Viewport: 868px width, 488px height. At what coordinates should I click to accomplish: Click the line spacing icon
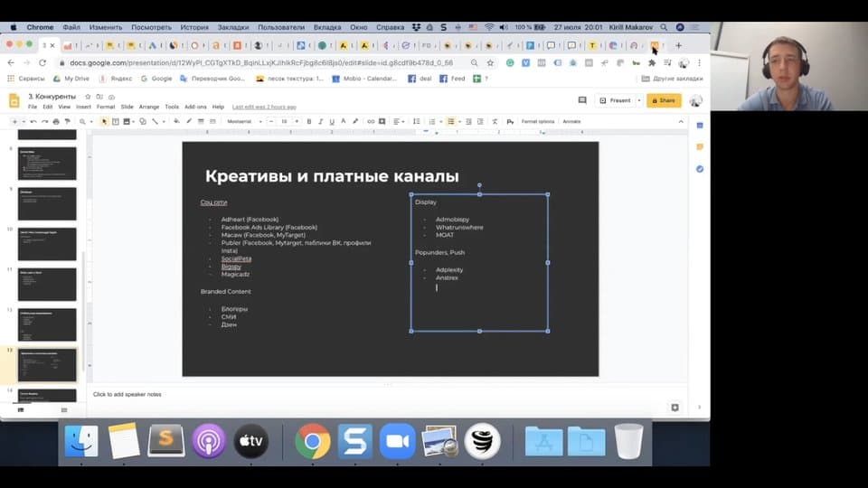coord(416,122)
